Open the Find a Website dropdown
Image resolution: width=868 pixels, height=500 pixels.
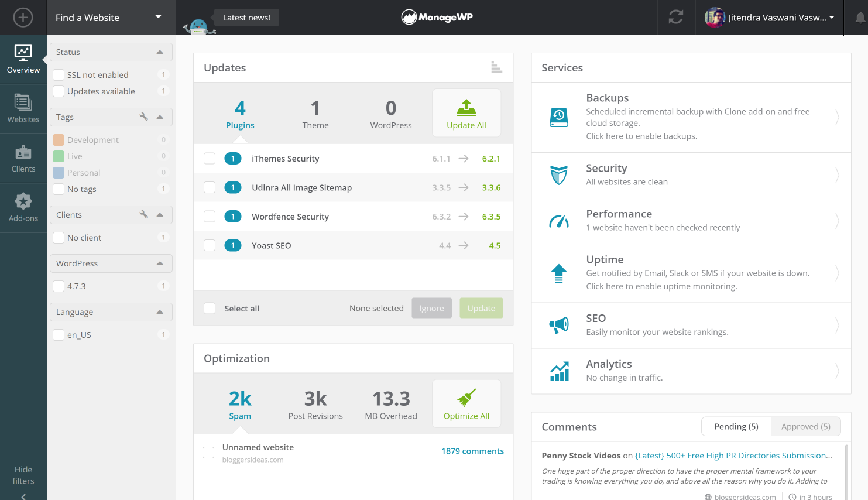pos(110,18)
